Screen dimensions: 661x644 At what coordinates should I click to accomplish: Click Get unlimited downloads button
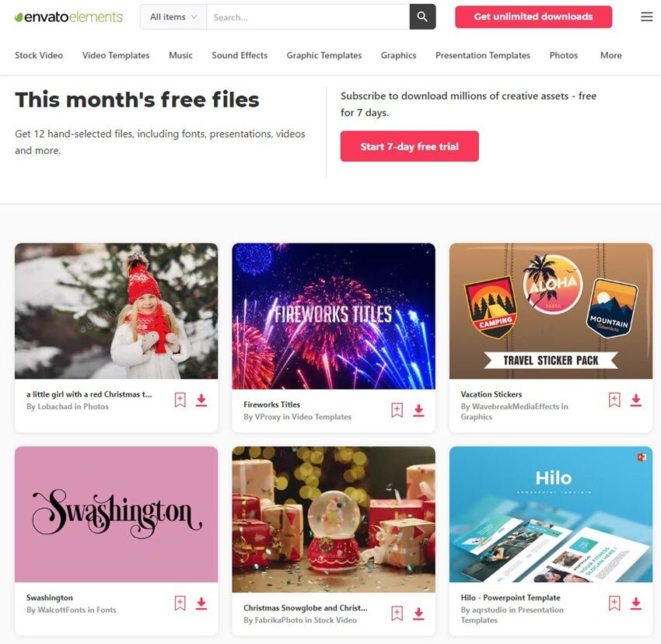tap(533, 17)
